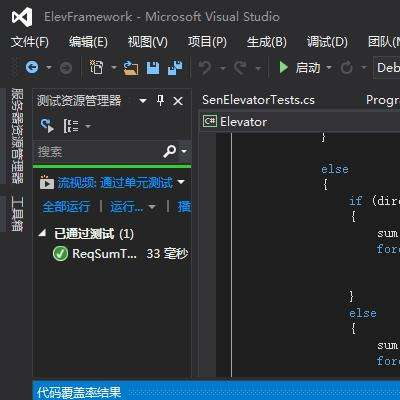Open the group-by dropdown arrow in Test Explorer
The height and width of the screenshot is (400, 400).
tap(88, 126)
